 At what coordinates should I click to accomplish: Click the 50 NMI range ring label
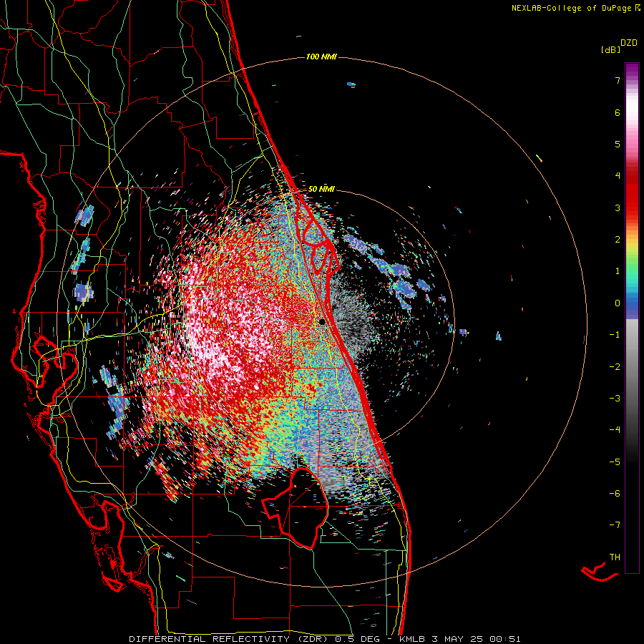pyautogui.click(x=321, y=189)
